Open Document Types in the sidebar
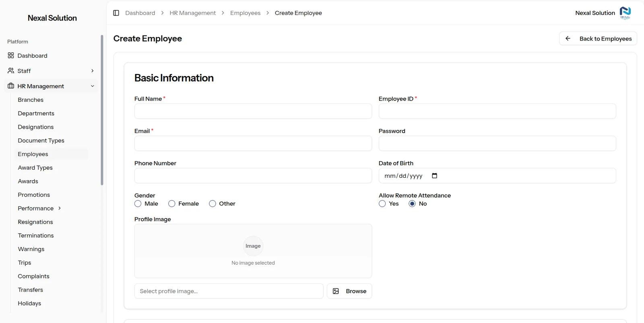Image resolution: width=644 pixels, height=323 pixels. pos(41,140)
